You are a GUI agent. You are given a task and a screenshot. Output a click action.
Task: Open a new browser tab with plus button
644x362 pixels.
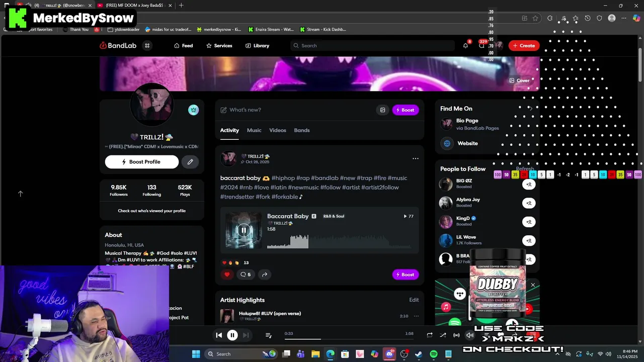click(x=181, y=6)
